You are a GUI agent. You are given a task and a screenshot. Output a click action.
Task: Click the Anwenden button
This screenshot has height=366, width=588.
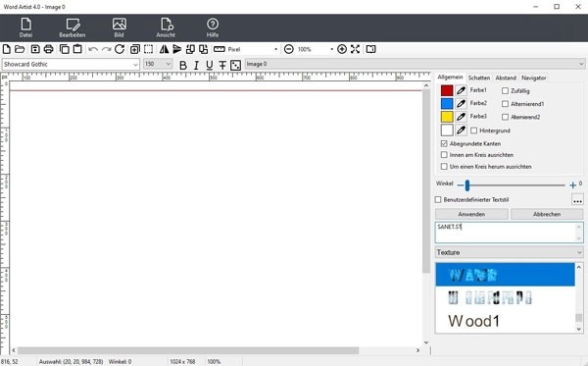point(471,214)
